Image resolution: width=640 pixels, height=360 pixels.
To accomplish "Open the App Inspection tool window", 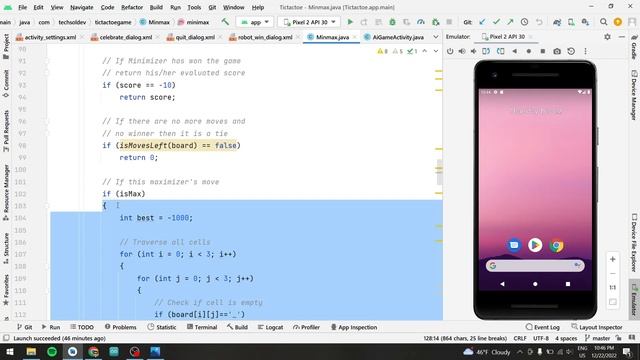I will (353, 327).
